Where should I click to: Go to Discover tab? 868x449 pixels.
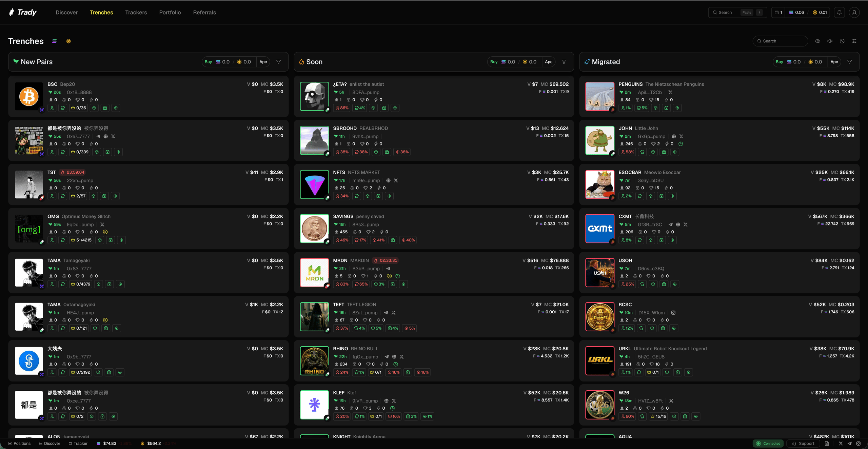point(67,13)
